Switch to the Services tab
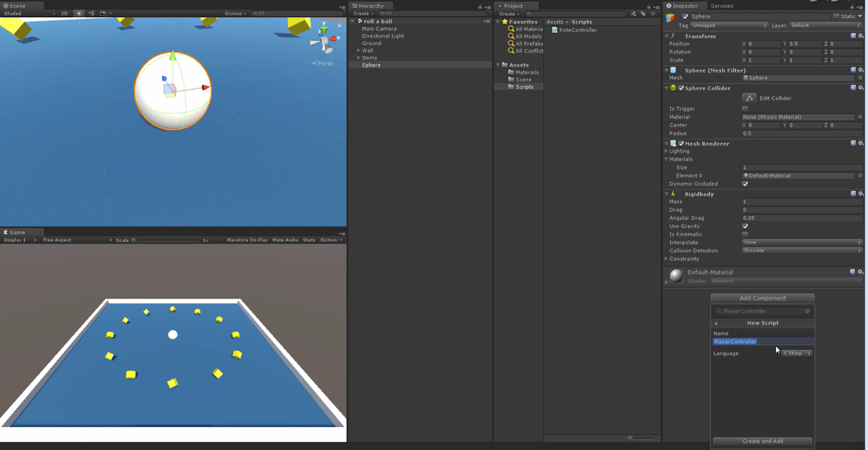Screen dimensions: 868x450 coord(722,6)
